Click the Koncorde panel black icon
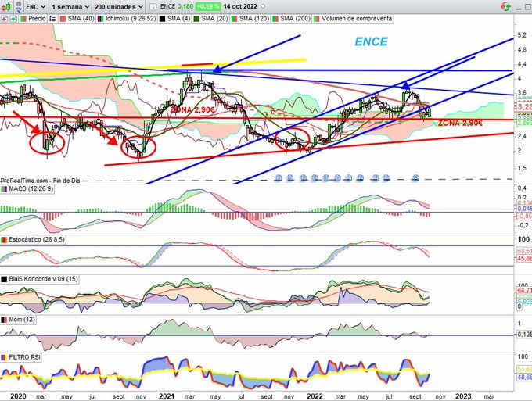532x401 pixels. [4, 279]
